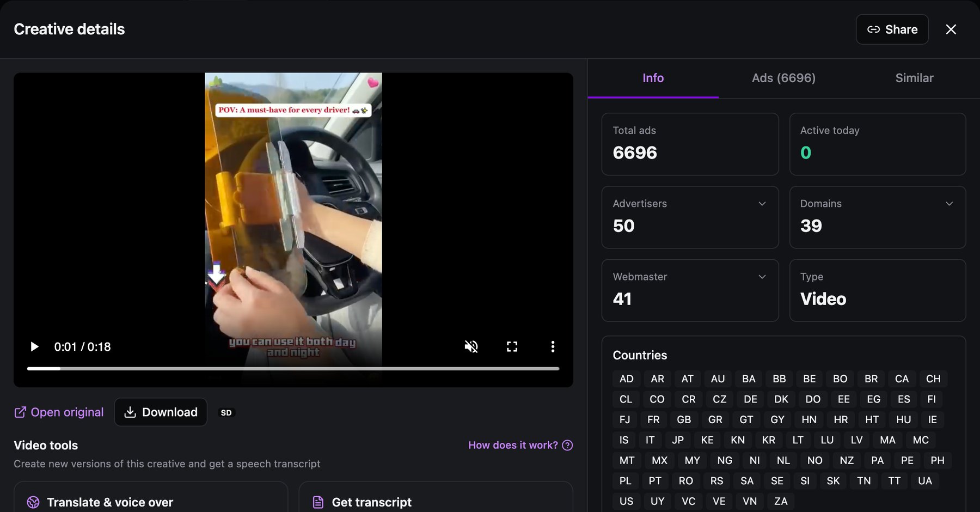Viewport: 980px width, 512px height.
Task: Expand the Advertisers dropdown chevron
Action: point(762,204)
